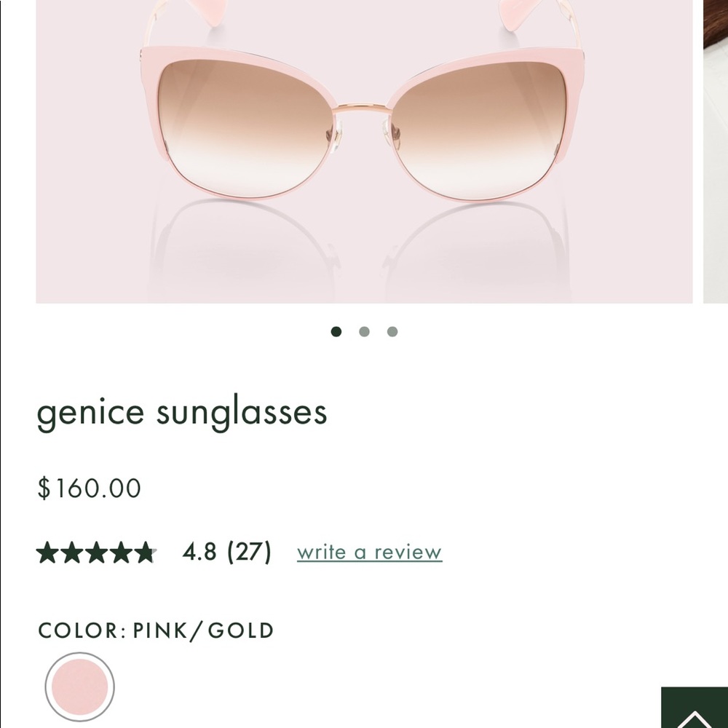This screenshot has height=728, width=728.
Task: Toggle selection of the pink swatch circle
Action: (x=80, y=687)
